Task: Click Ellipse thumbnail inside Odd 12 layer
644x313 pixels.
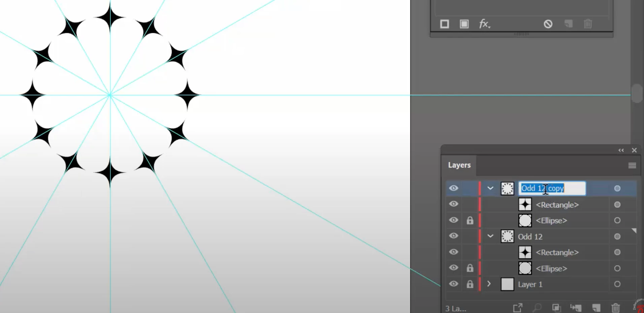Action: pyautogui.click(x=525, y=268)
